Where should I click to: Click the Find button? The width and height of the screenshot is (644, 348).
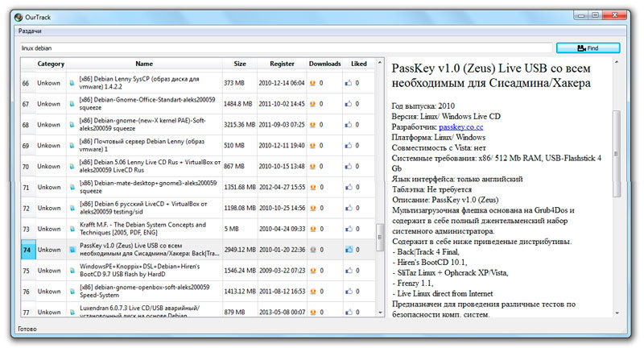click(x=588, y=48)
